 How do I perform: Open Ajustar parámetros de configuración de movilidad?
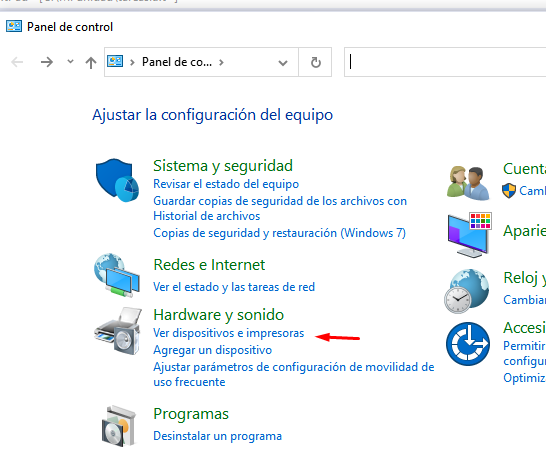tap(294, 374)
